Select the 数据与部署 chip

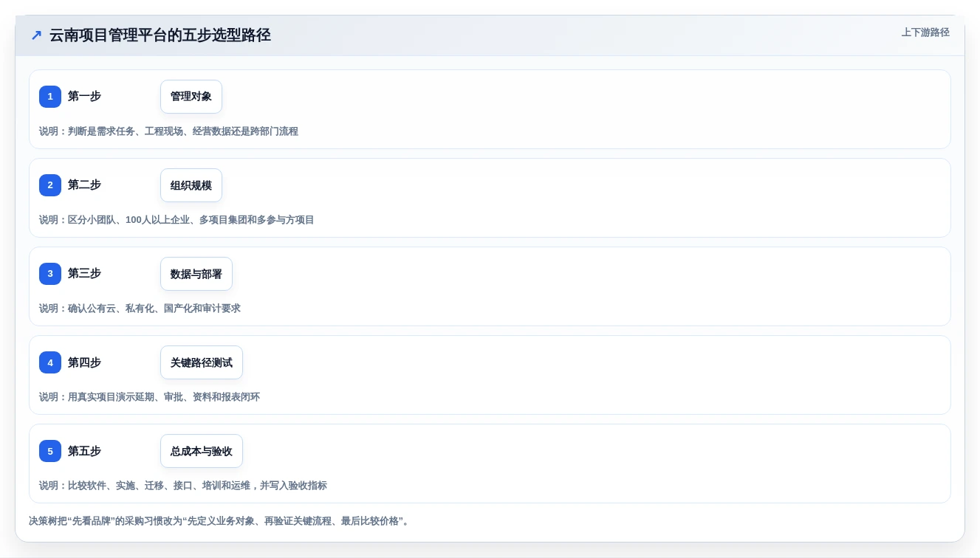point(196,274)
